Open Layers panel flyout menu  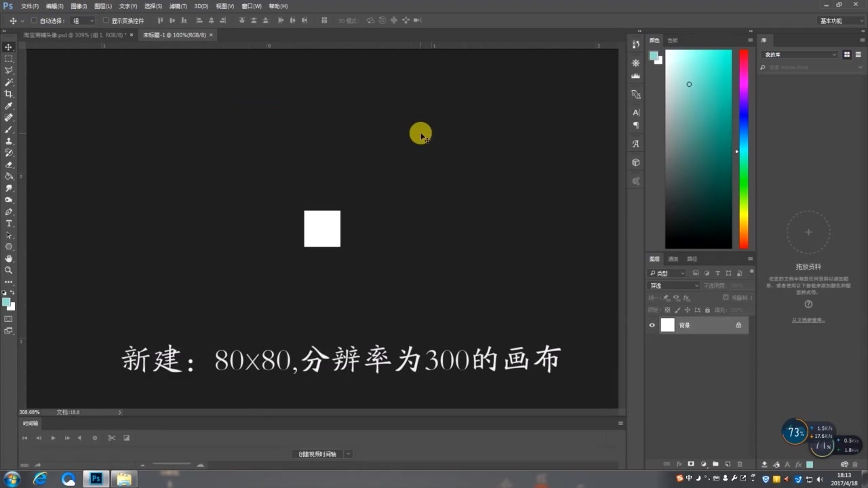pos(750,259)
